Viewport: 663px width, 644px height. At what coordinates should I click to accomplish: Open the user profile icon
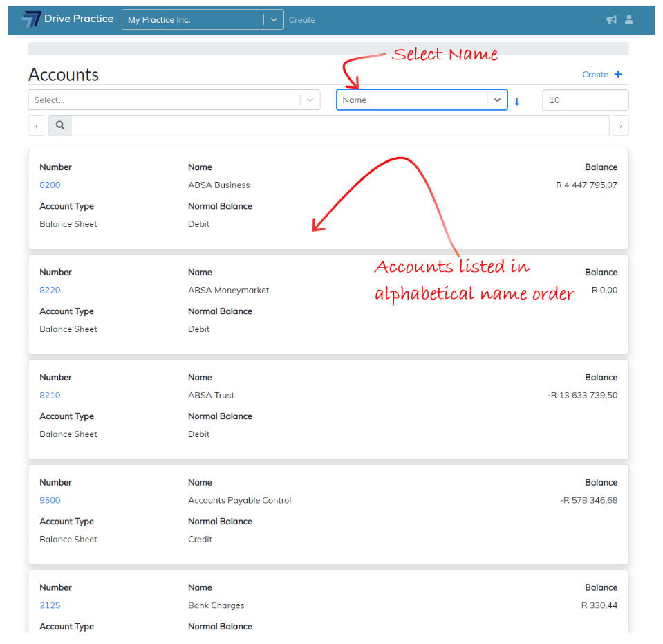tap(628, 19)
